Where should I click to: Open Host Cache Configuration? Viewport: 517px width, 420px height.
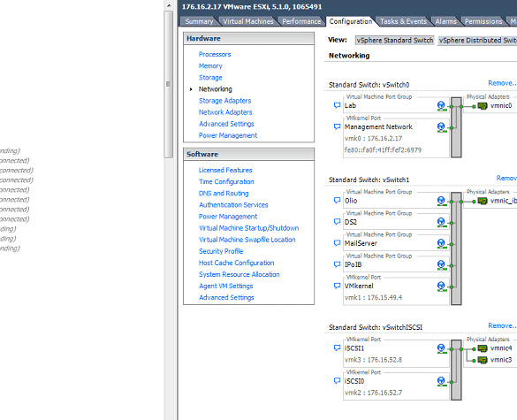237,263
